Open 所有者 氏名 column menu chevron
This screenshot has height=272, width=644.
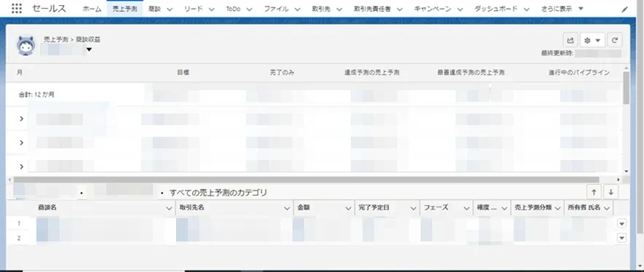tap(606, 209)
